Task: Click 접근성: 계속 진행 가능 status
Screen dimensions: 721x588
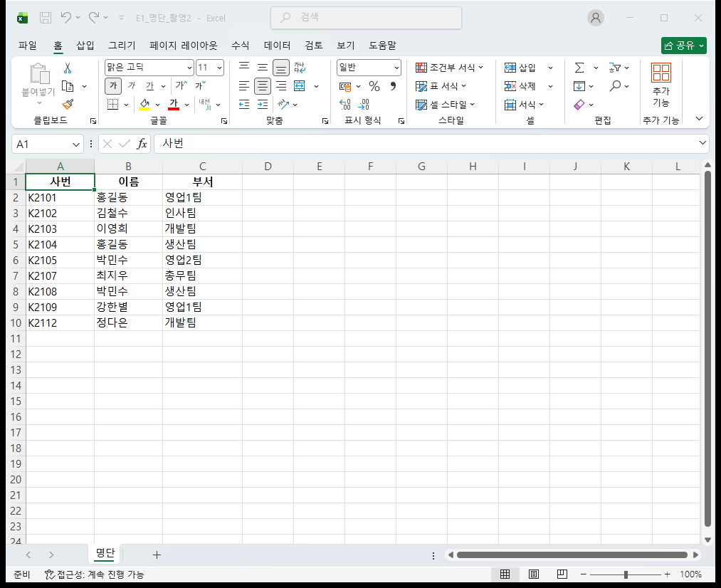Action: [x=94, y=574]
